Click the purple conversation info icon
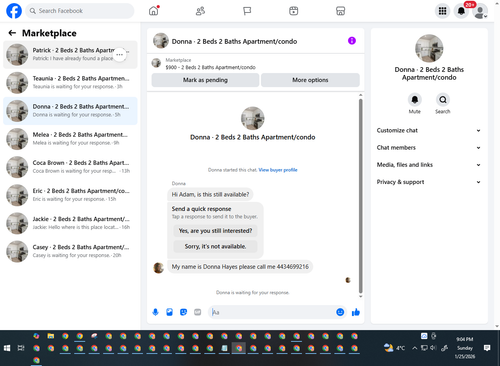 tap(352, 41)
